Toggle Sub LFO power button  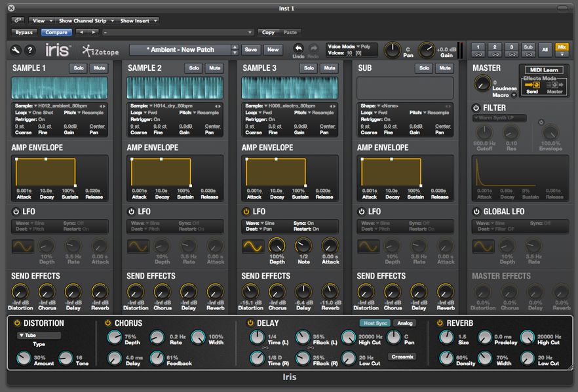click(x=362, y=212)
